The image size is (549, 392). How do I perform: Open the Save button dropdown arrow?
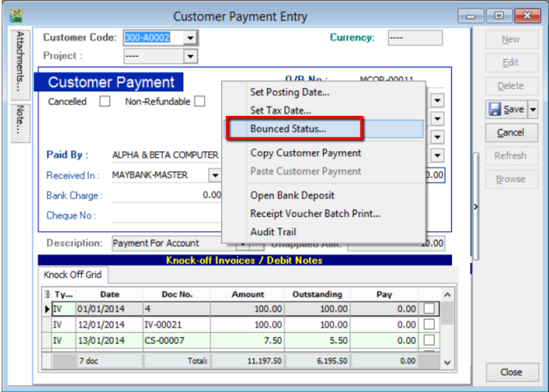tap(533, 109)
